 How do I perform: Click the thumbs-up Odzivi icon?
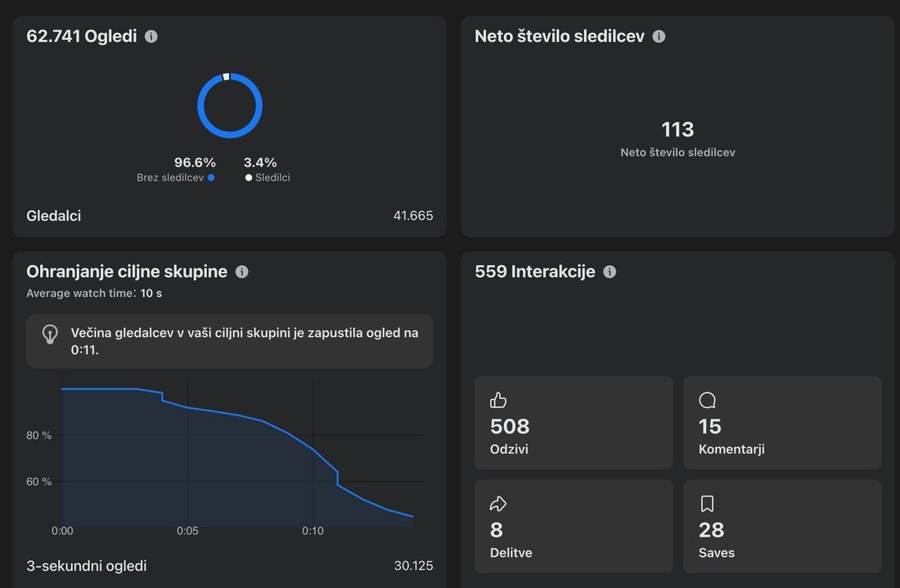[x=498, y=400]
